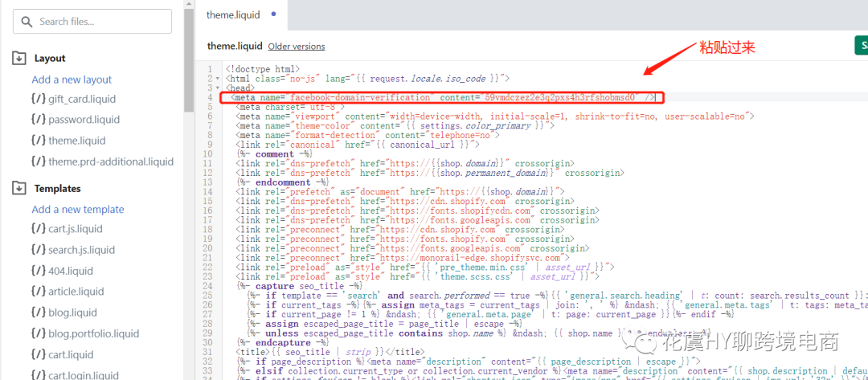The image size is (868, 380).
Task: Open gift_card.liquid file
Action: [82, 99]
